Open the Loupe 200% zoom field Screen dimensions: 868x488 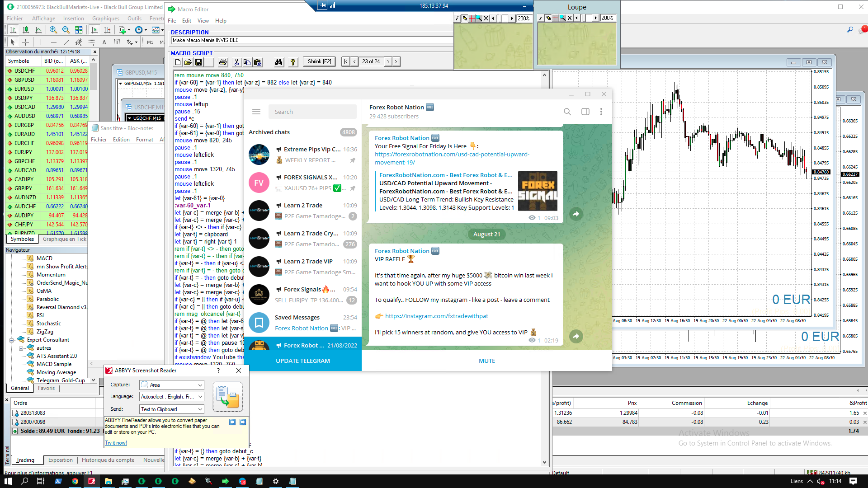tap(607, 18)
